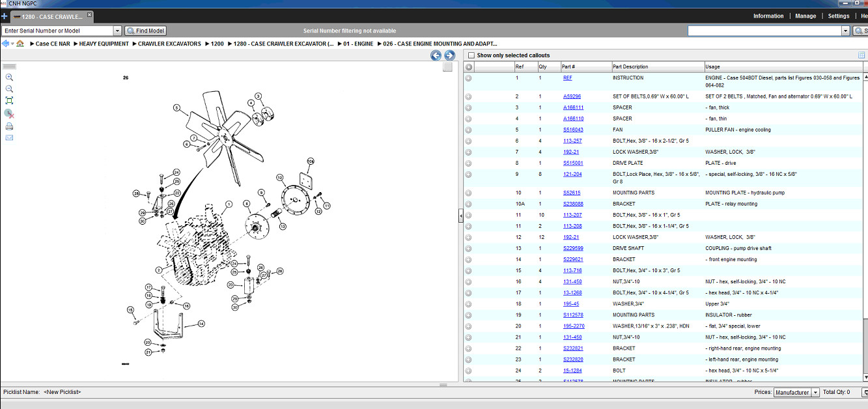Open the table column options icon
Image resolution: width=868 pixels, height=409 pixels.
(x=861, y=55)
